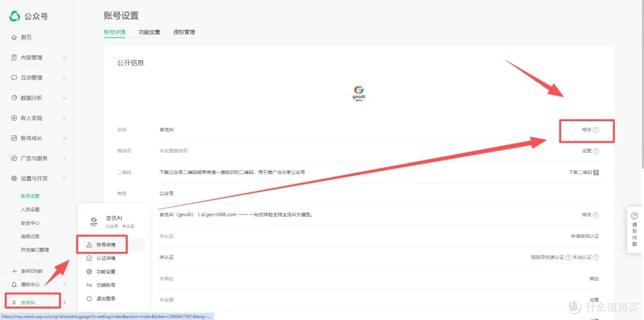
Task: Click 设置 link in 未设置 row
Action: coord(594,300)
